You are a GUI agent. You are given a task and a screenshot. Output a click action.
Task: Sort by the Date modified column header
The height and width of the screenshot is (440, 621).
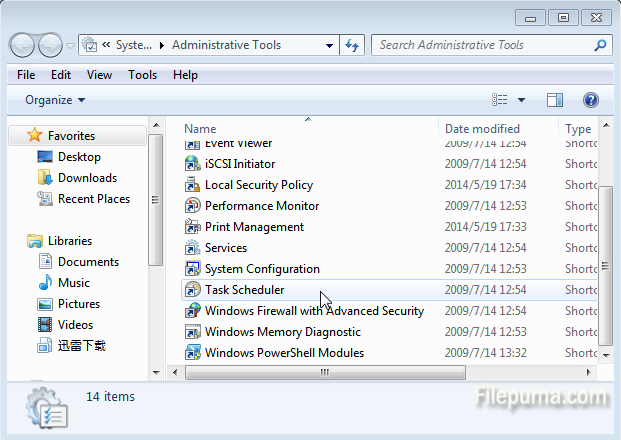[482, 129]
